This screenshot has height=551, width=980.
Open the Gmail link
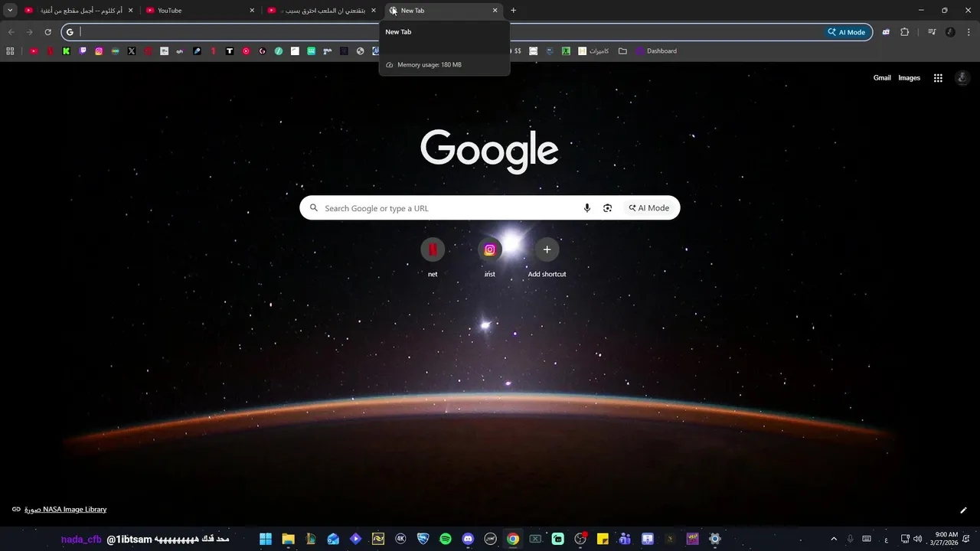click(882, 78)
